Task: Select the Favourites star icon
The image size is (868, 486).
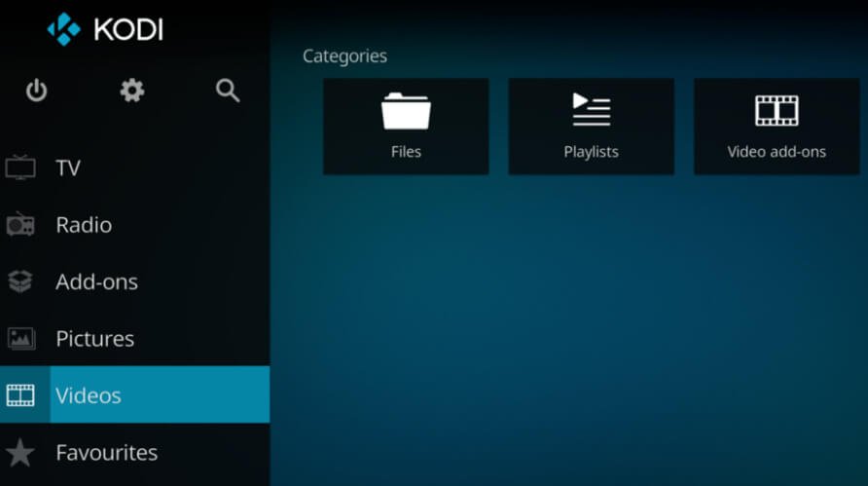Action: coord(20,452)
